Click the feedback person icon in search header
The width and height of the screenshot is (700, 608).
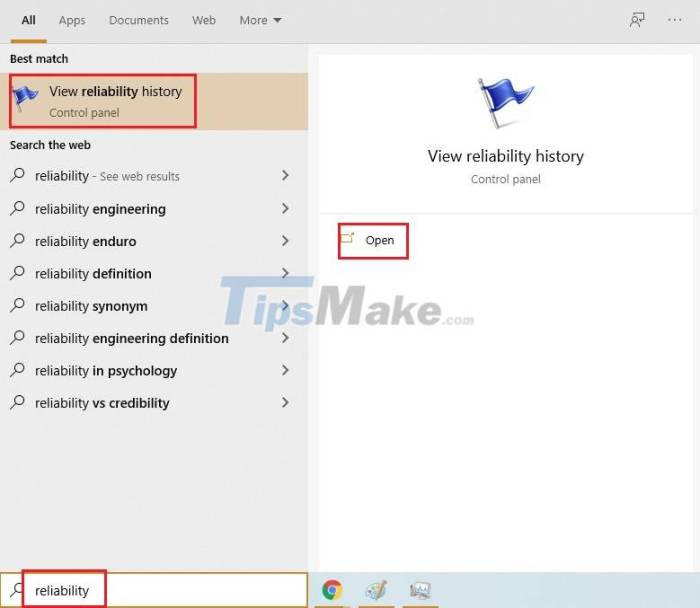(637, 20)
